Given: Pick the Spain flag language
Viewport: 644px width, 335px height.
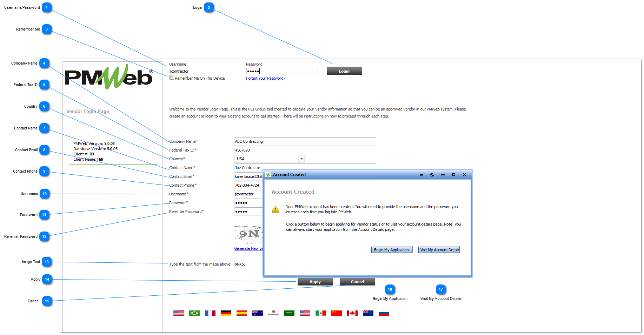Looking at the screenshot, I should [x=241, y=313].
